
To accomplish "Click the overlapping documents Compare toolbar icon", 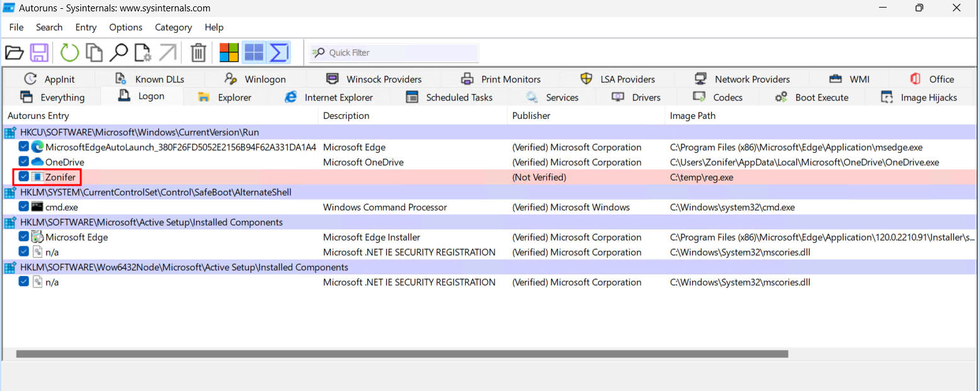I will pos(94,52).
